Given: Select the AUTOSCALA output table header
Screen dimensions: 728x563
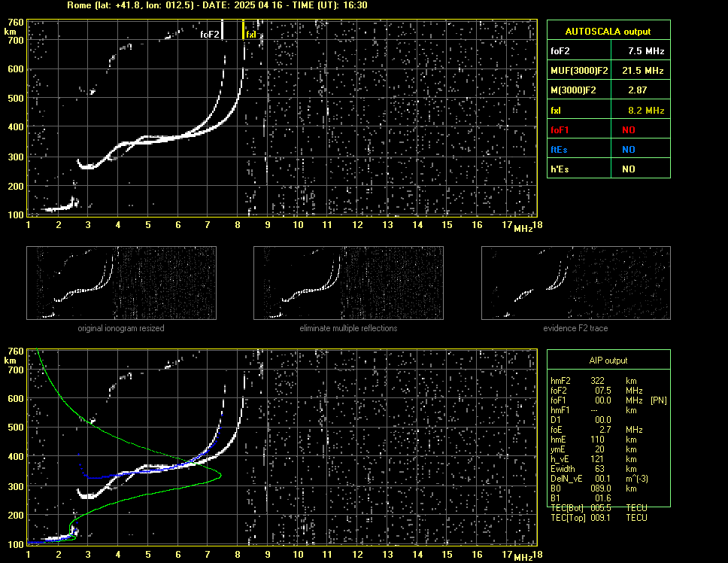Looking at the screenshot, I should click(x=608, y=32).
